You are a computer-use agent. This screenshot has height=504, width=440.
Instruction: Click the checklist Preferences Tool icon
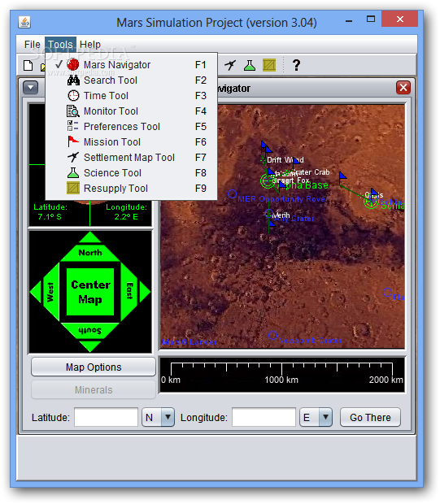coord(72,126)
